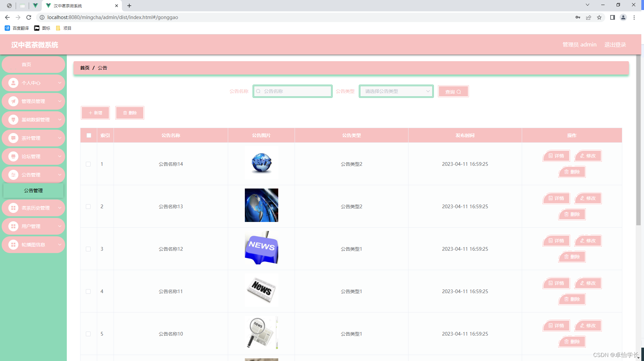Click the 个人中心 sidebar user icon

point(13,83)
